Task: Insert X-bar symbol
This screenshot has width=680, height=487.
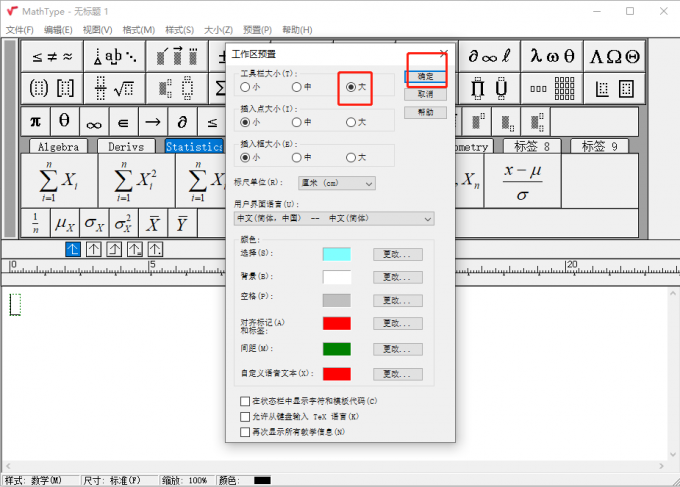Action: [x=153, y=223]
